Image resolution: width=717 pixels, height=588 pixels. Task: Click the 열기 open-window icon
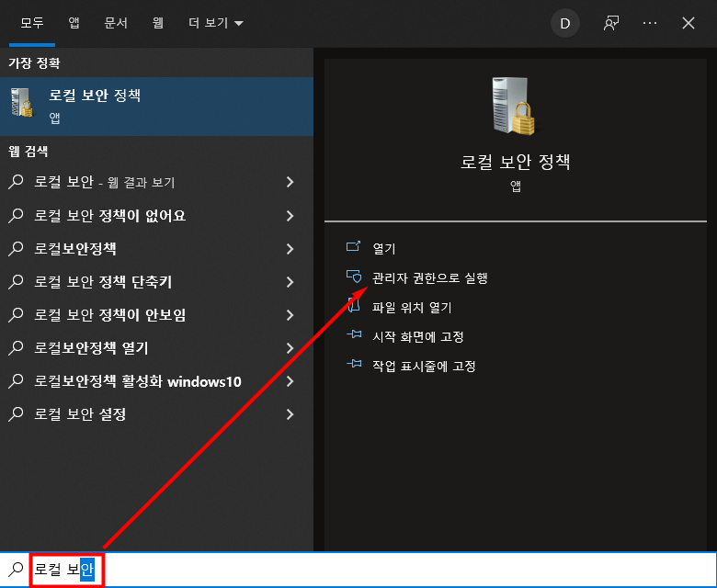click(354, 247)
